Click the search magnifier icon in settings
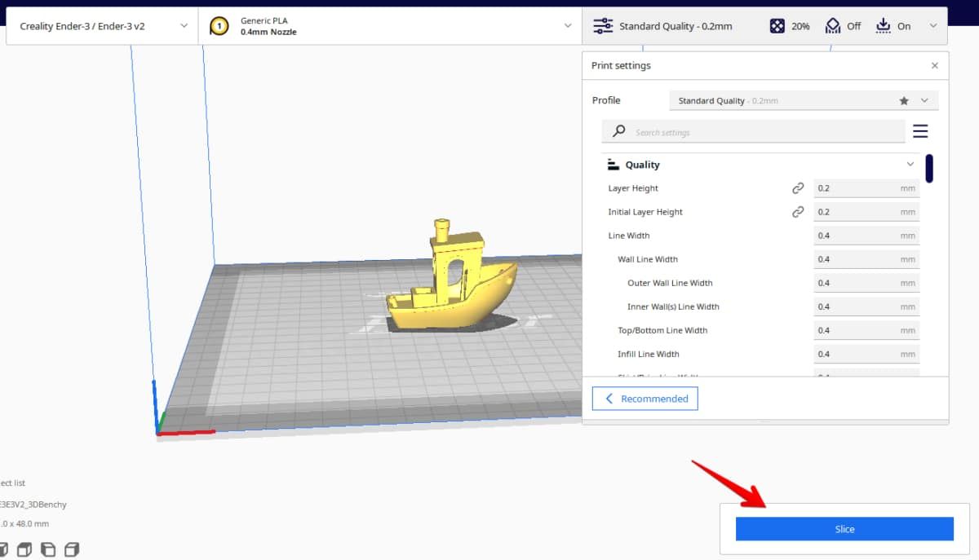This screenshot has width=979, height=560. click(618, 130)
